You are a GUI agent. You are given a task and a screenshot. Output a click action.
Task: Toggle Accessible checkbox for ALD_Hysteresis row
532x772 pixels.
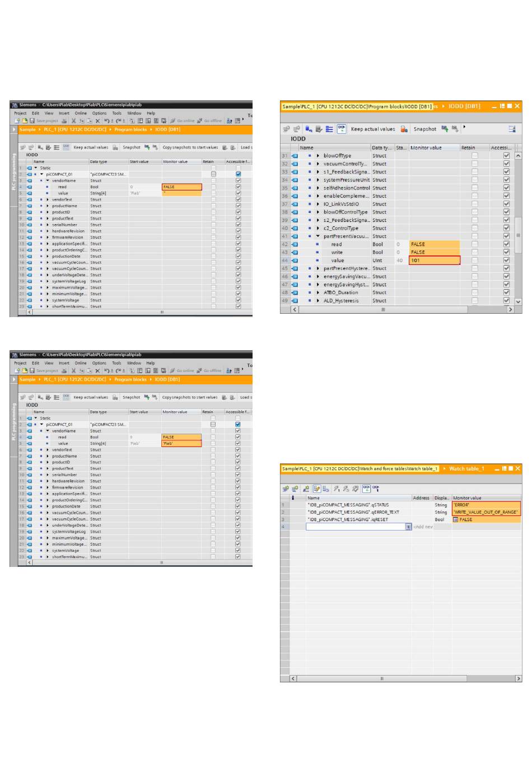[x=506, y=300]
